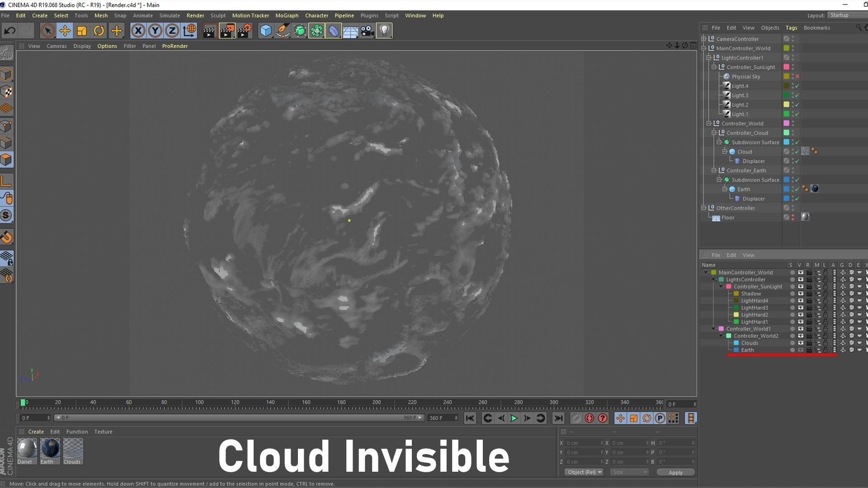Collapse the LightsController layer group
Viewport: 868px width, 488px height.
coord(714,280)
